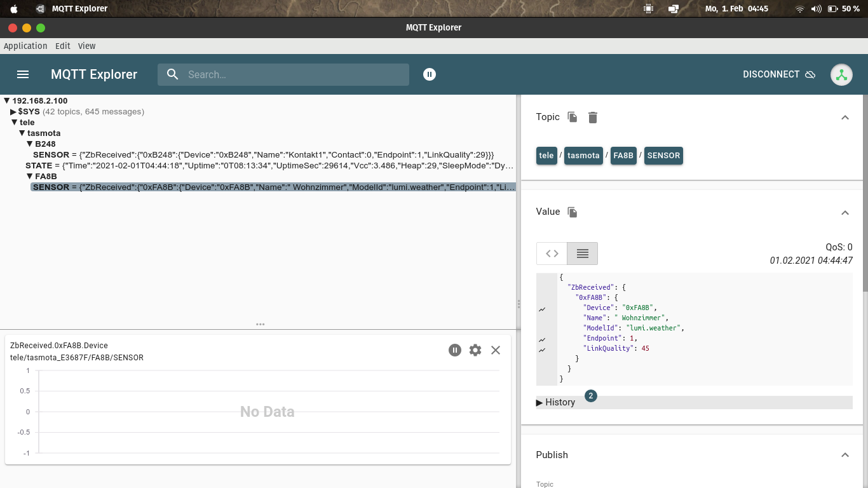This screenshot has width=868, height=488.
Task: Copy the topic to clipboard
Action: tap(573, 117)
